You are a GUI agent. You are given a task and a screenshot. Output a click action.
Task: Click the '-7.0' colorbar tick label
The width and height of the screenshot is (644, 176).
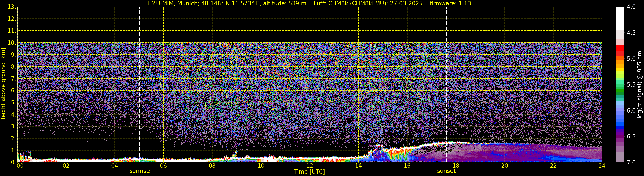[x=630, y=163]
